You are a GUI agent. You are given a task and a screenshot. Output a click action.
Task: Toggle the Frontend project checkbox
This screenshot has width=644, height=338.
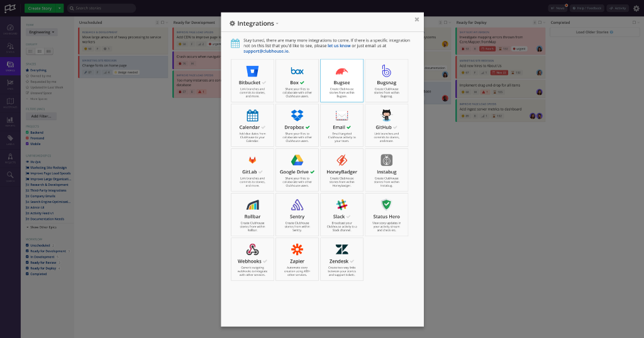27,138
